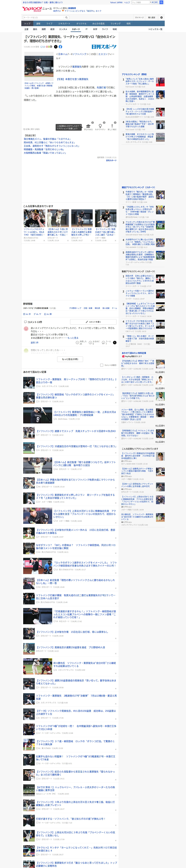Viewport: 186px width, 868px height.
Task: Click マイページ link in header
Action: 139,18
